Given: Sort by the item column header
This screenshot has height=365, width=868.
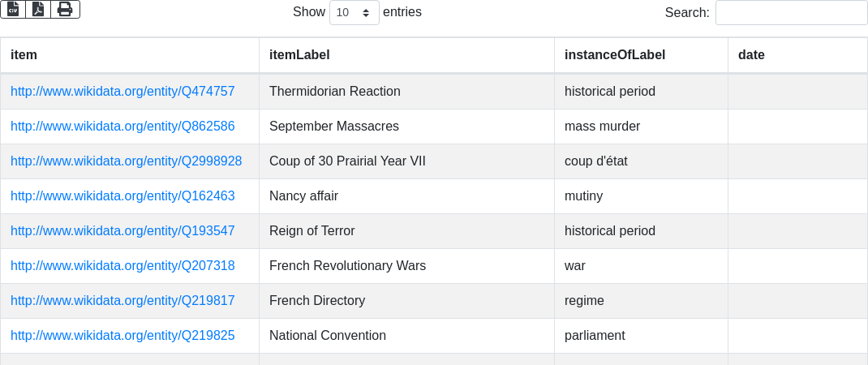Looking at the screenshot, I should (x=130, y=55).
